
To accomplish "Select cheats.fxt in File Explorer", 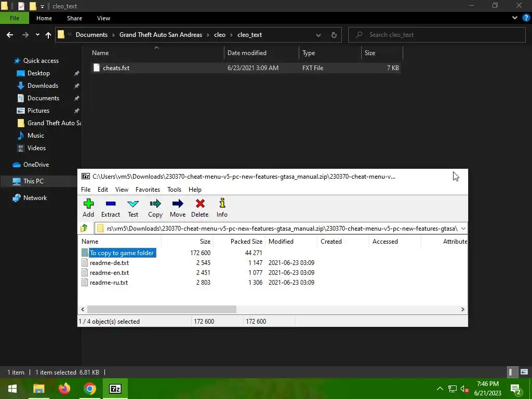I will point(246,68).
